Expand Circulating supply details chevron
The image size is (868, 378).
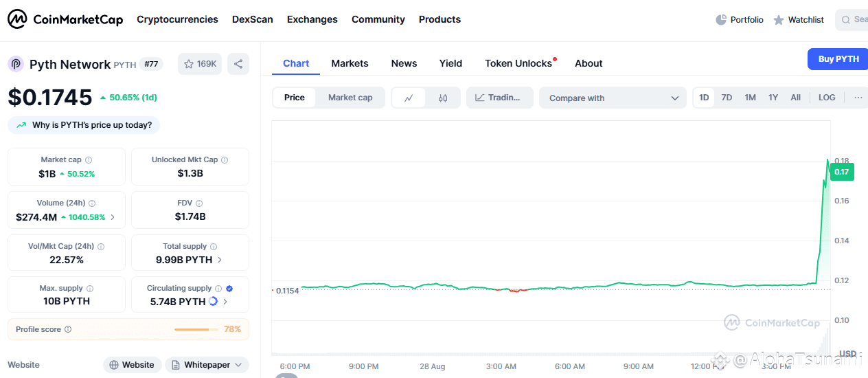(225, 302)
